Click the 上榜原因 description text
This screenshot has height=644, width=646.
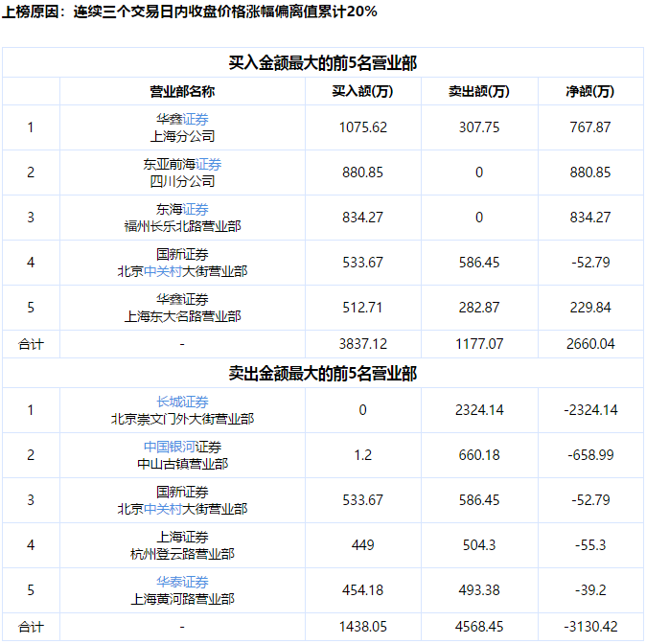(x=190, y=12)
